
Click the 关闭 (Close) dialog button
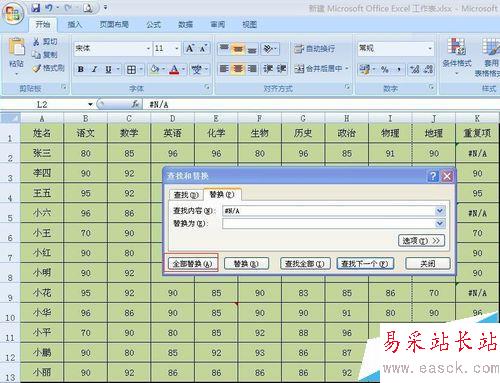(x=428, y=264)
